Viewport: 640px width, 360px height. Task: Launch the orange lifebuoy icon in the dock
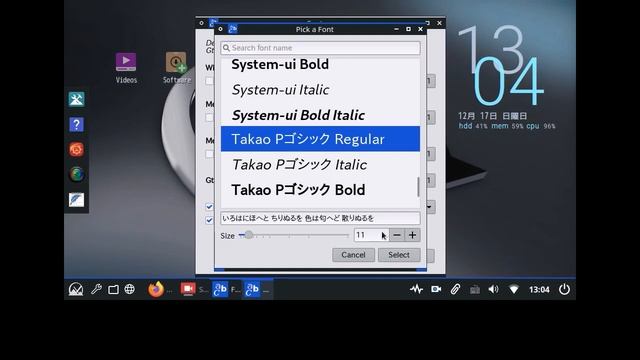76,149
